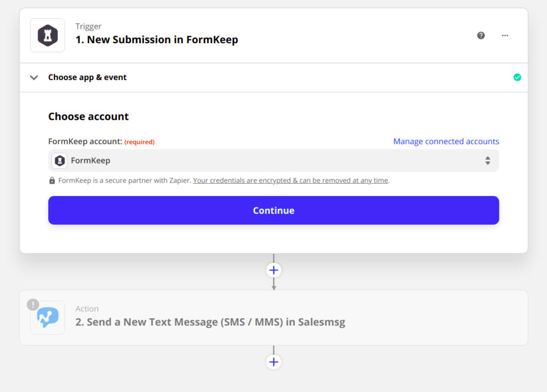The width and height of the screenshot is (547, 392).
Task: Click the small FormKeep icon in account field
Action: [60, 160]
